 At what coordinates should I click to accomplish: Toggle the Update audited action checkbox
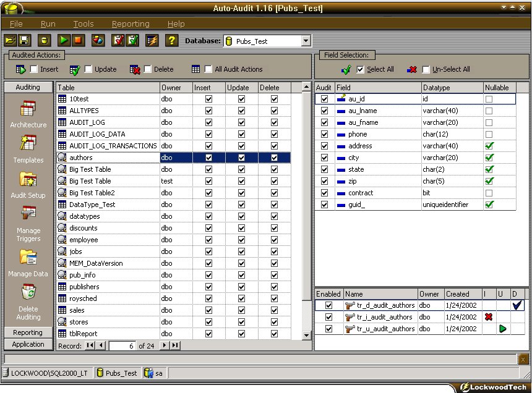[x=88, y=69]
